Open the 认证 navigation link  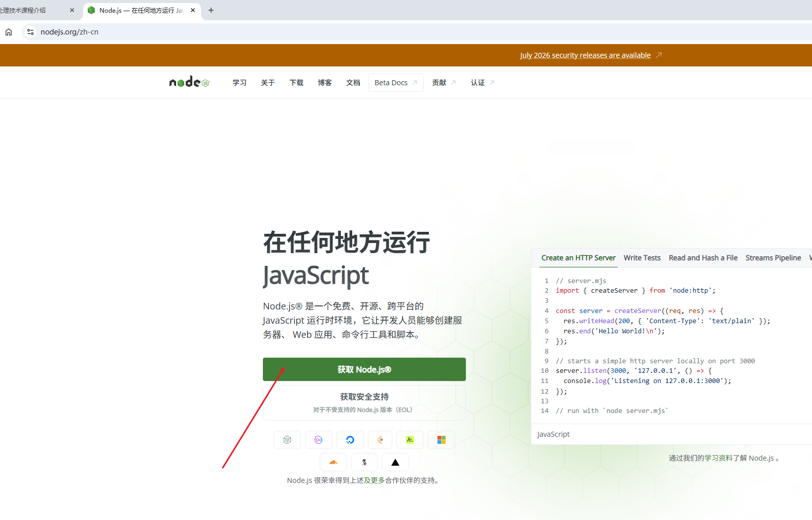(x=483, y=83)
